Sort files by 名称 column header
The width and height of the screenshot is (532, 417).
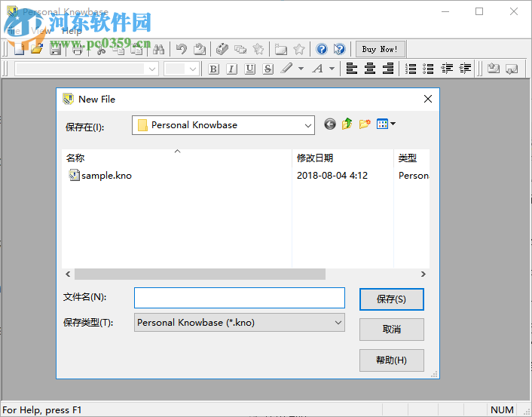tap(177, 158)
